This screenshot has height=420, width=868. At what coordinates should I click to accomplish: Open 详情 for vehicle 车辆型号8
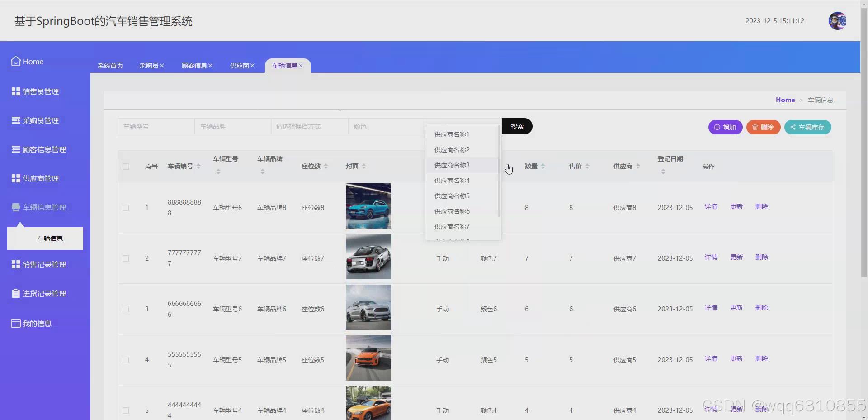[711, 206]
